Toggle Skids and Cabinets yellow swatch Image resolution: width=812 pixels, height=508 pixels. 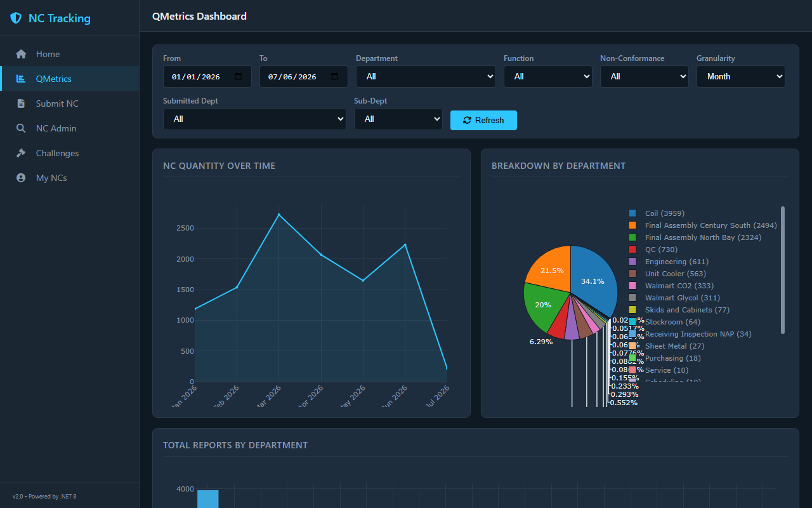(x=632, y=310)
